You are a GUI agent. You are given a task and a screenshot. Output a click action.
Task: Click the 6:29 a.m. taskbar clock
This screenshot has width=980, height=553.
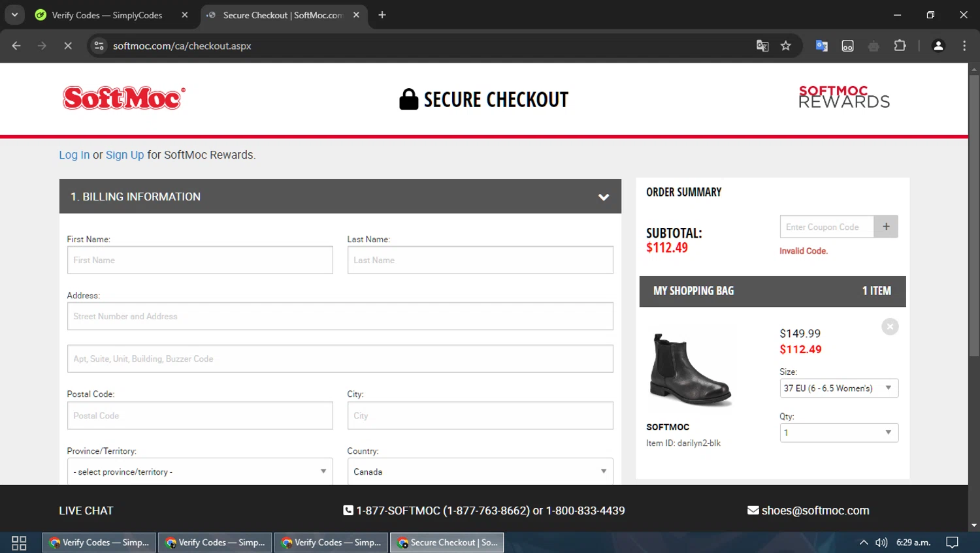(x=913, y=543)
